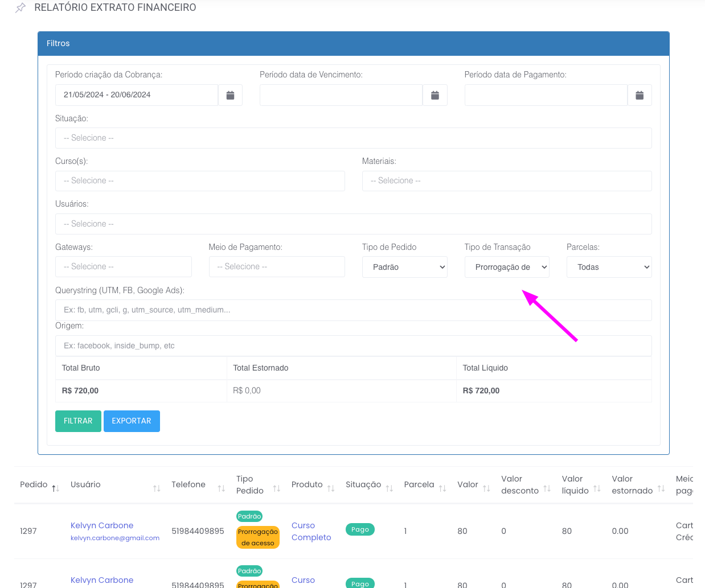The image size is (705, 588).
Task: Sort table by Situação column arrows
Action: click(390, 488)
